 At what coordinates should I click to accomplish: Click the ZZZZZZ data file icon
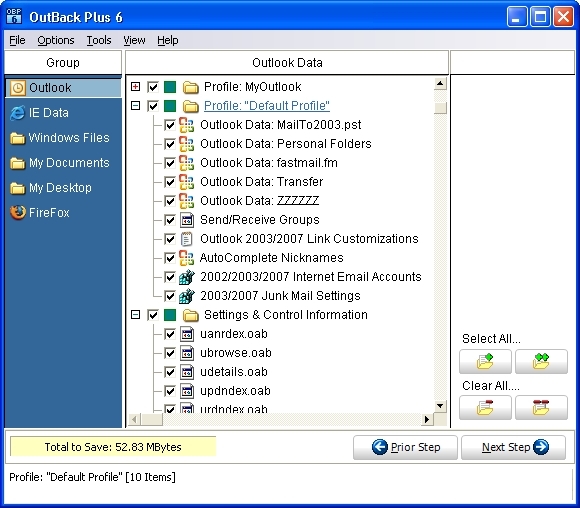pos(186,201)
